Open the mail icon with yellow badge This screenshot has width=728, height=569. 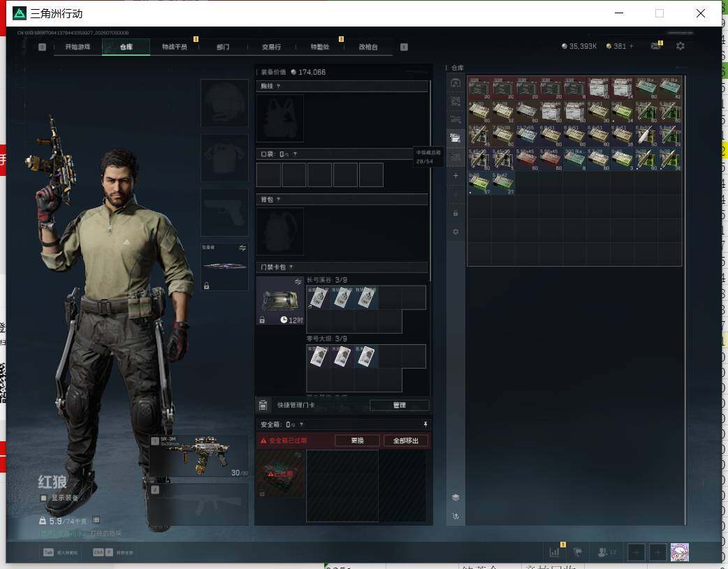click(x=655, y=46)
